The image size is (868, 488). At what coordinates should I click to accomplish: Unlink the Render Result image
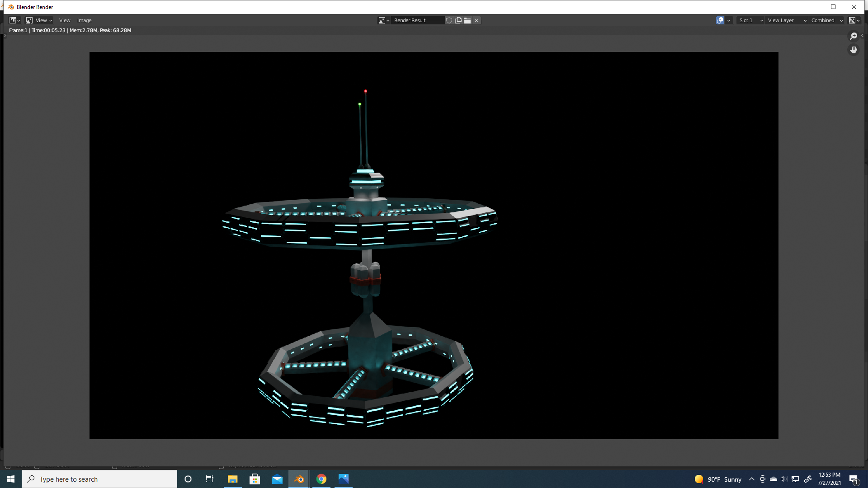[x=476, y=20]
